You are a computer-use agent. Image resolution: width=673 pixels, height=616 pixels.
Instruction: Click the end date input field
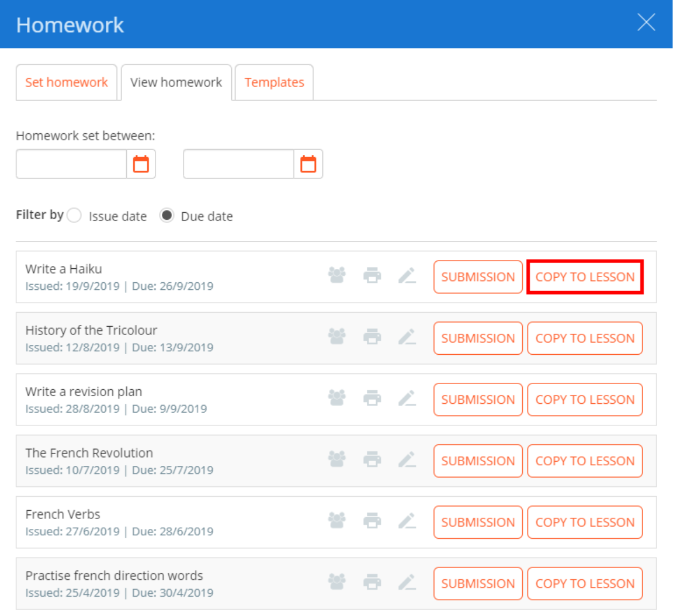(x=238, y=164)
